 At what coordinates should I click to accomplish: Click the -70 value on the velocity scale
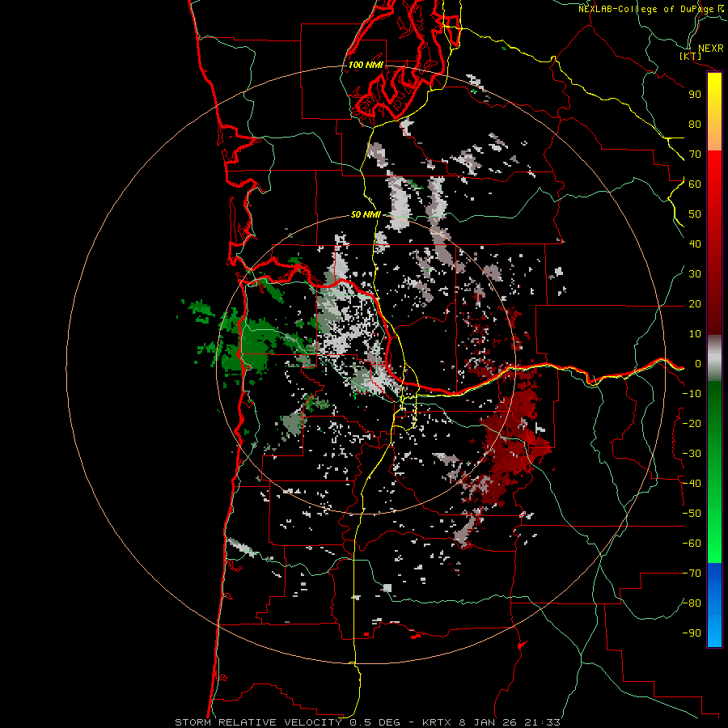click(x=692, y=574)
